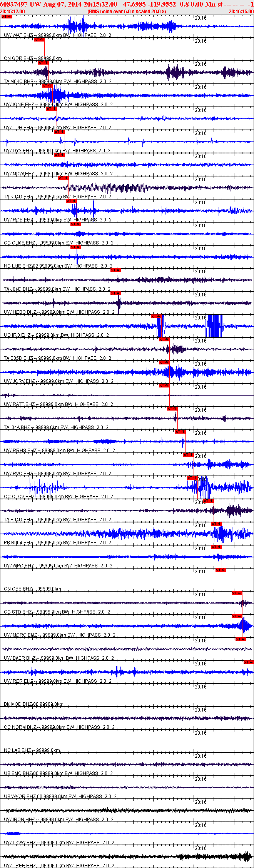Image resolution: width=254 pixels, height=868 pixels.
Task: Select the pick flag on the PB.B004 trace
Action: click(x=217, y=524)
